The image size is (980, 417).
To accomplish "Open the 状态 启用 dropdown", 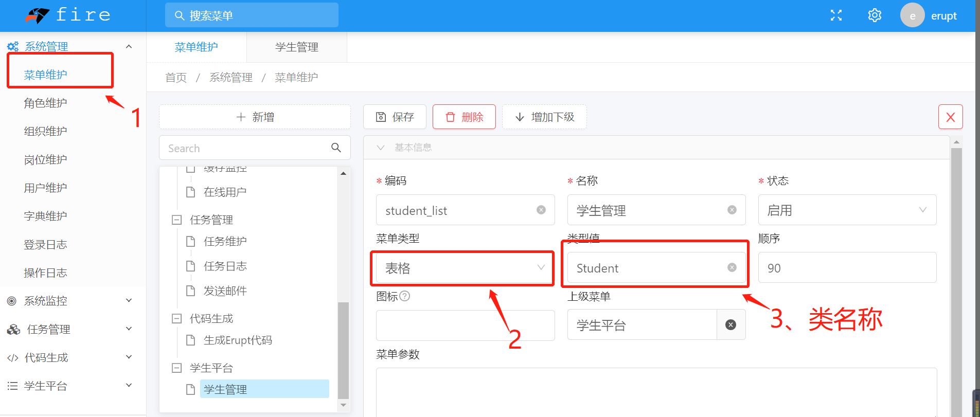I will 847,210.
